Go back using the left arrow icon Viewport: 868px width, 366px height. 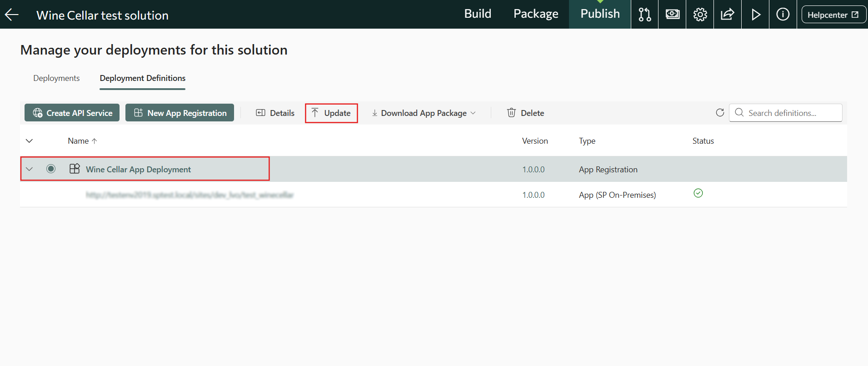point(12,15)
